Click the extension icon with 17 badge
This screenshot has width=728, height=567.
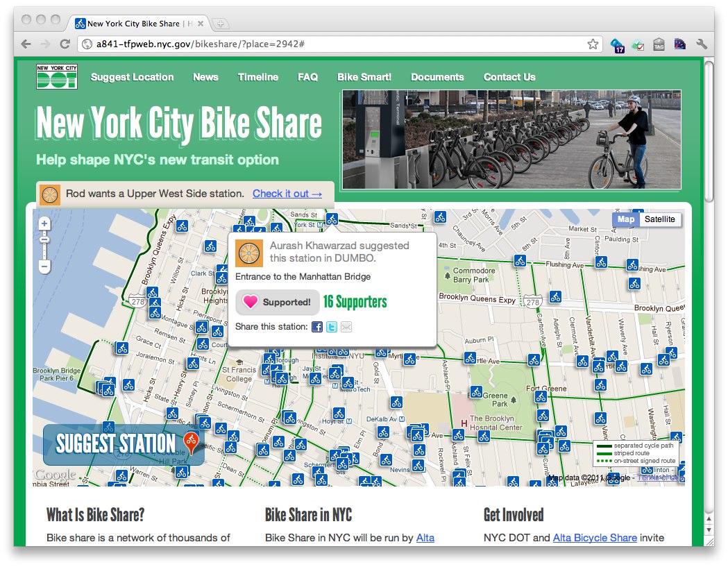[617, 46]
